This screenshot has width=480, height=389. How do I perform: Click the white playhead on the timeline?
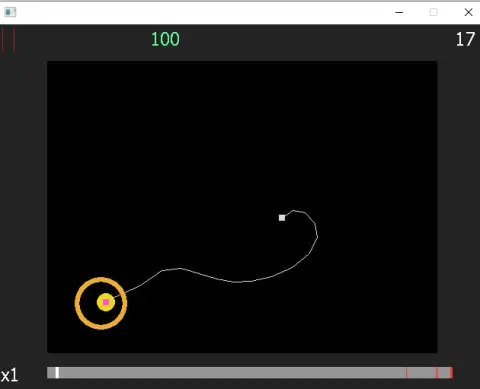[x=57, y=372]
